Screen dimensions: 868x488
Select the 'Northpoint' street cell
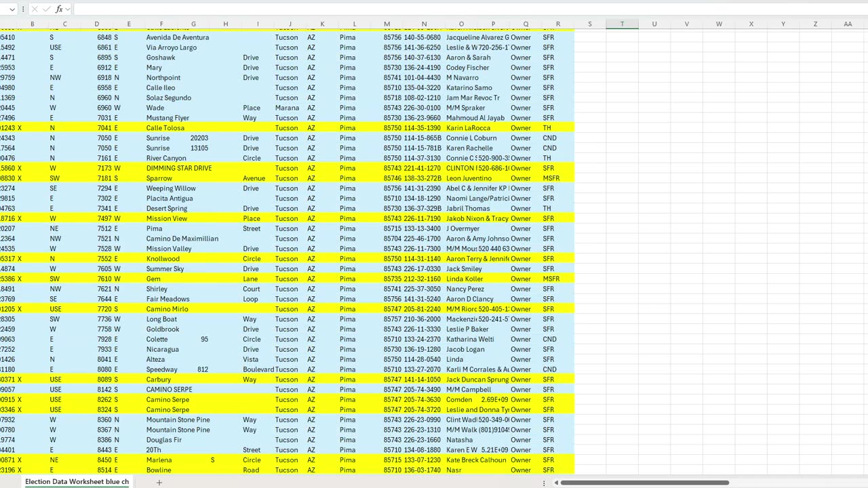[163, 78]
